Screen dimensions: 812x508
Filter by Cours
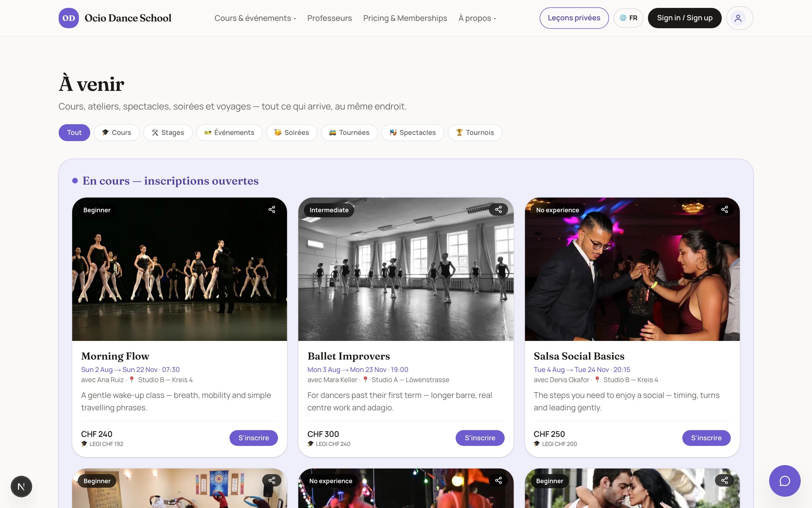tap(116, 133)
